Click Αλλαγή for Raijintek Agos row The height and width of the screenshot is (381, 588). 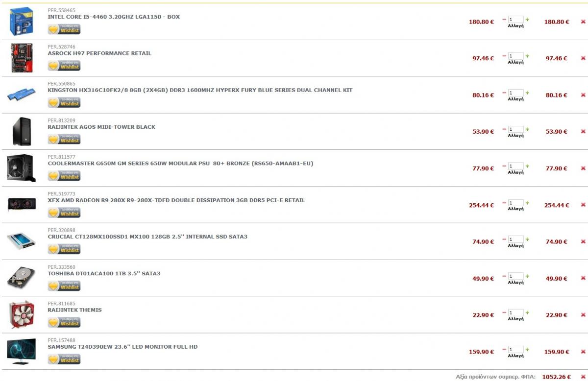pyautogui.click(x=516, y=136)
